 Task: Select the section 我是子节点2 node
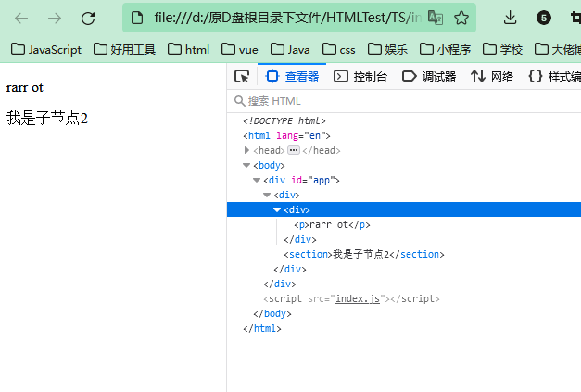[x=364, y=254]
